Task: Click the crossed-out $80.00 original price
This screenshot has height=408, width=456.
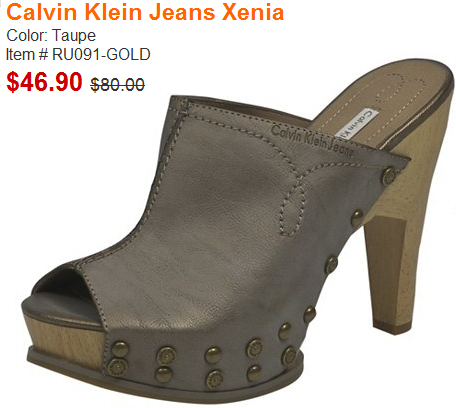Action: click(x=117, y=84)
